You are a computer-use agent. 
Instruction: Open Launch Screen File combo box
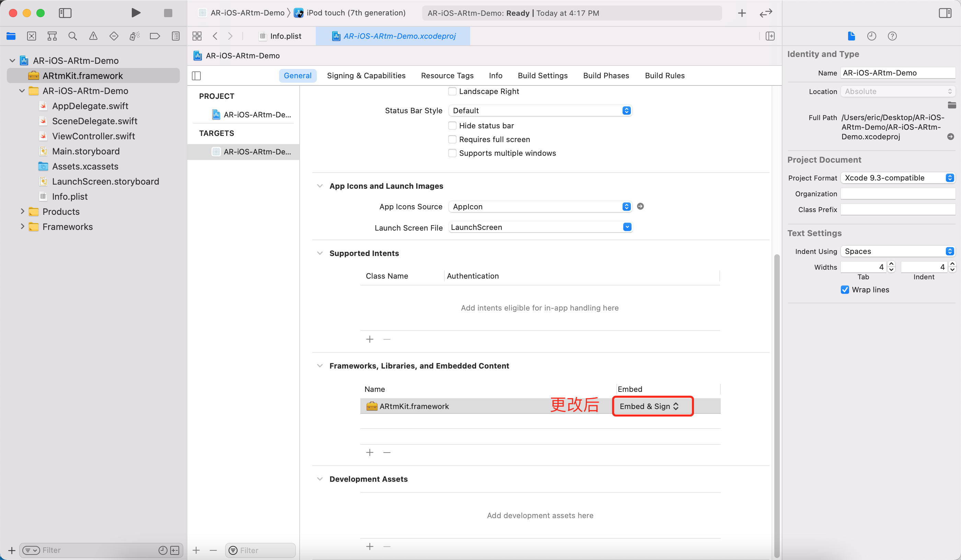click(540, 227)
